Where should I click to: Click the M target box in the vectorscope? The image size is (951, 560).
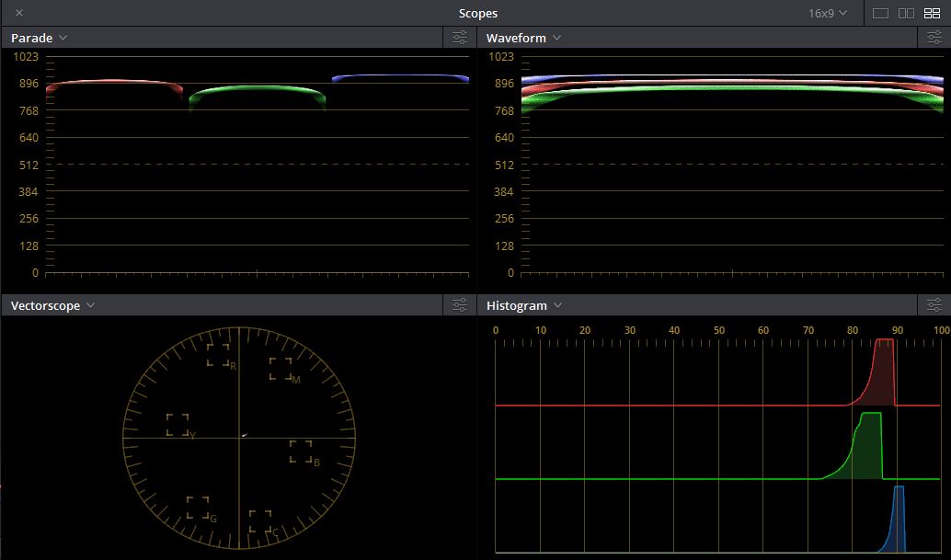281,369
